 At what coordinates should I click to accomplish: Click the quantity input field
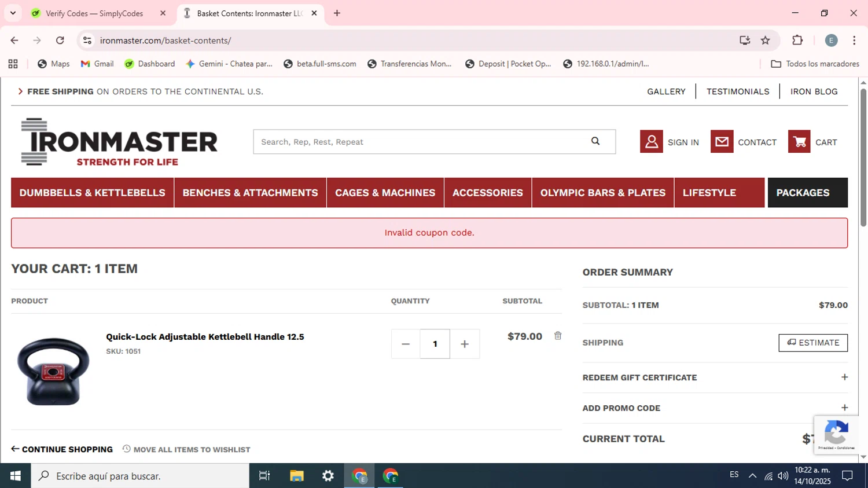pyautogui.click(x=435, y=344)
